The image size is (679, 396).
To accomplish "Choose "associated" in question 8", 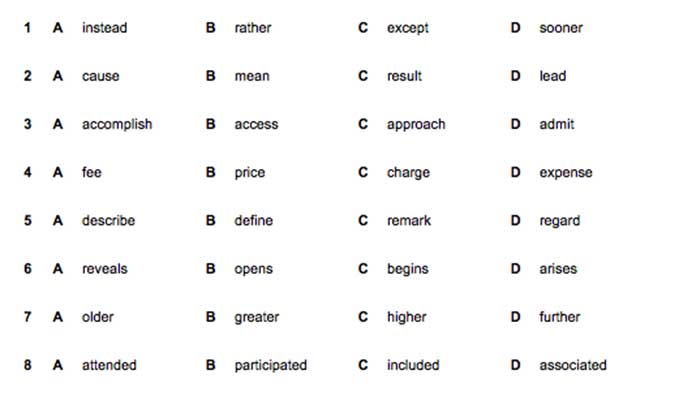I will (572, 365).
